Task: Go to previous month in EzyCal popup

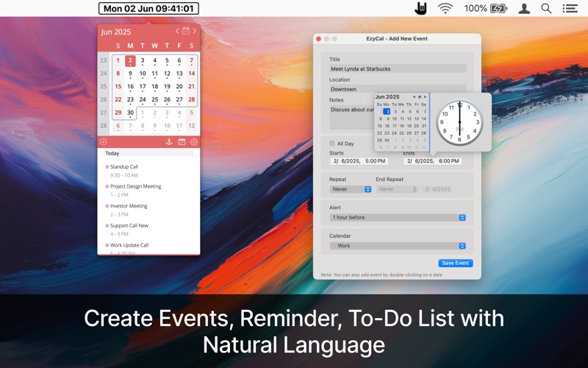Action: click(177, 31)
